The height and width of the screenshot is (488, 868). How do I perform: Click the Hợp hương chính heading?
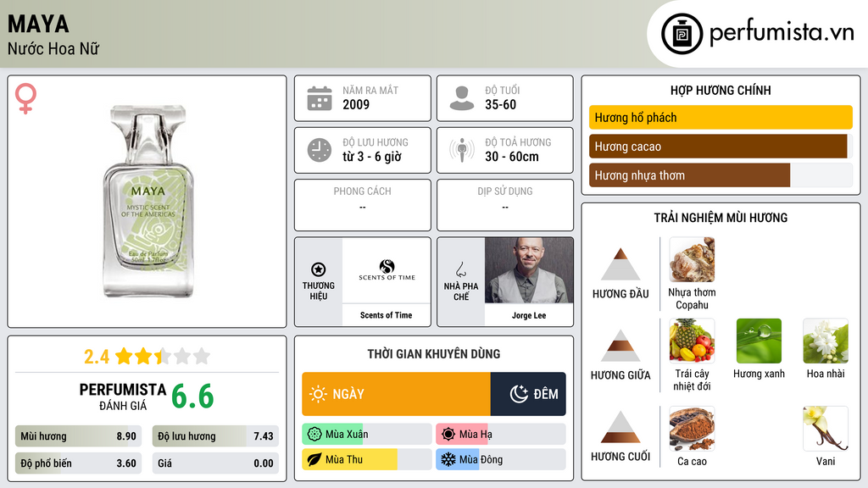[x=721, y=90]
